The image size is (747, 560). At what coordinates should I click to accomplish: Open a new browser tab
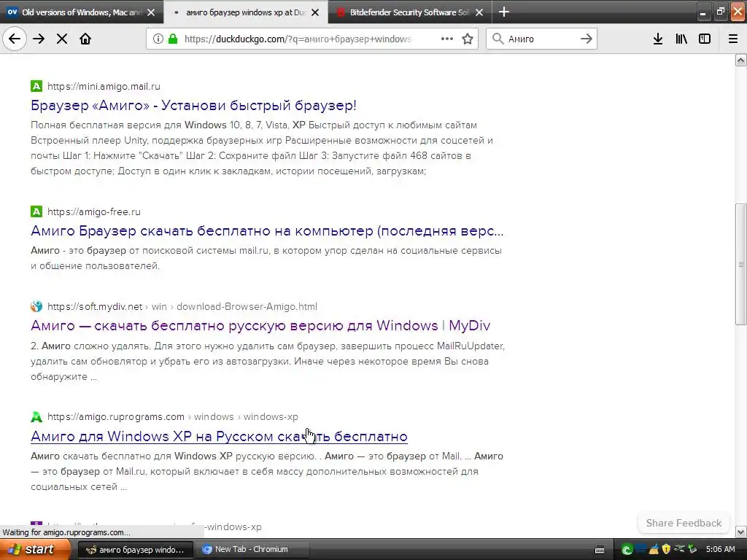pos(503,12)
